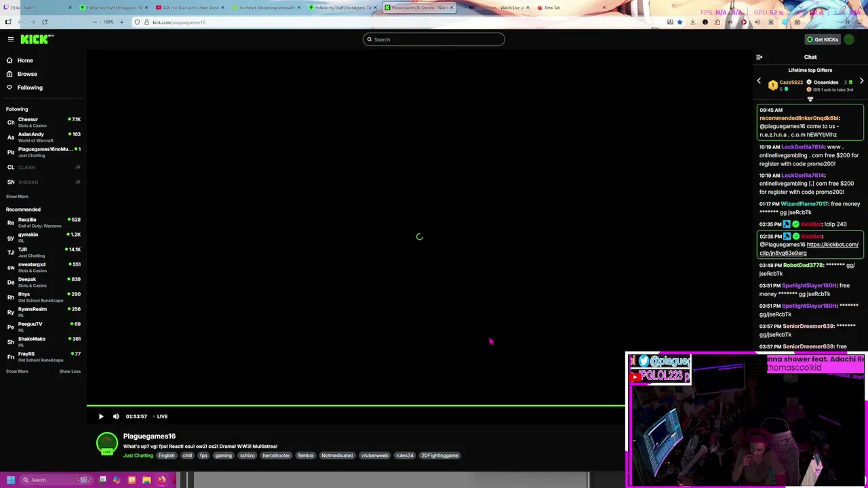The height and width of the screenshot is (488, 868).
Task: Play the stream video
Action: [x=101, y=417]
